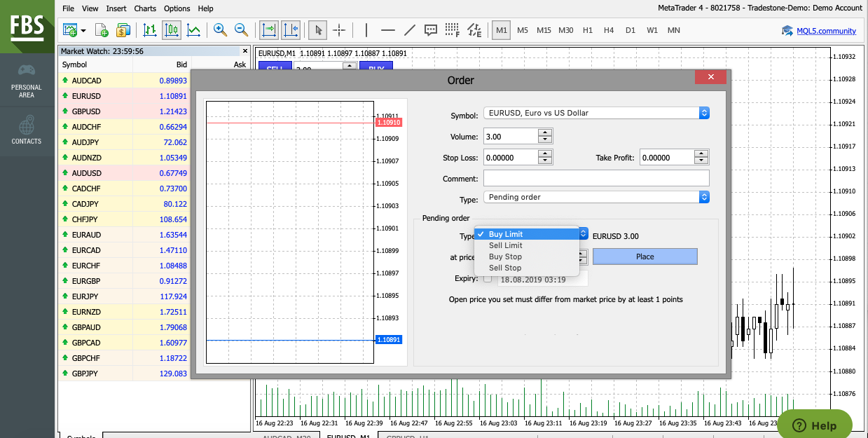Click the New Order dollar icon
The width and height of the screenshot is (868, 438).
pyautogui.click(x=123, y=30)
